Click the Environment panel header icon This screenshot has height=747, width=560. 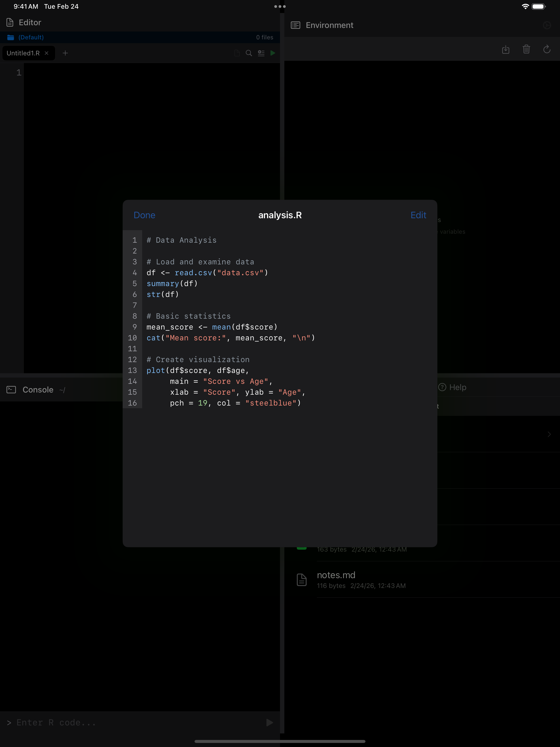(x=296, y=25)
